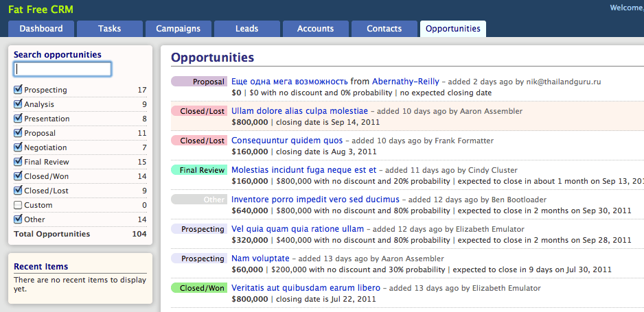Uncheck the Prospecting filter checkbox
This screenshot has height=312, width=644.
click(x=18, y=89)
